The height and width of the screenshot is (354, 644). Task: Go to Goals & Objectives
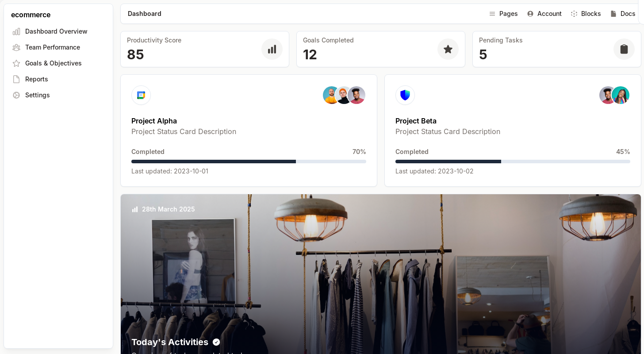53,63
